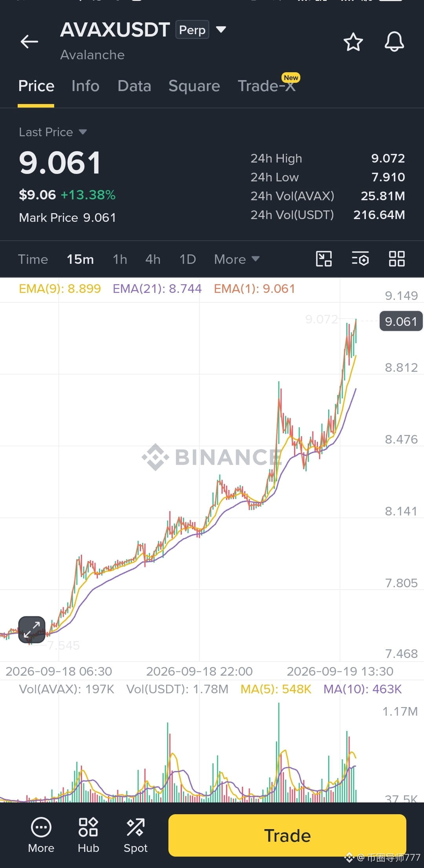Add AVAXUSDT to favorites with star

[353, 42]
